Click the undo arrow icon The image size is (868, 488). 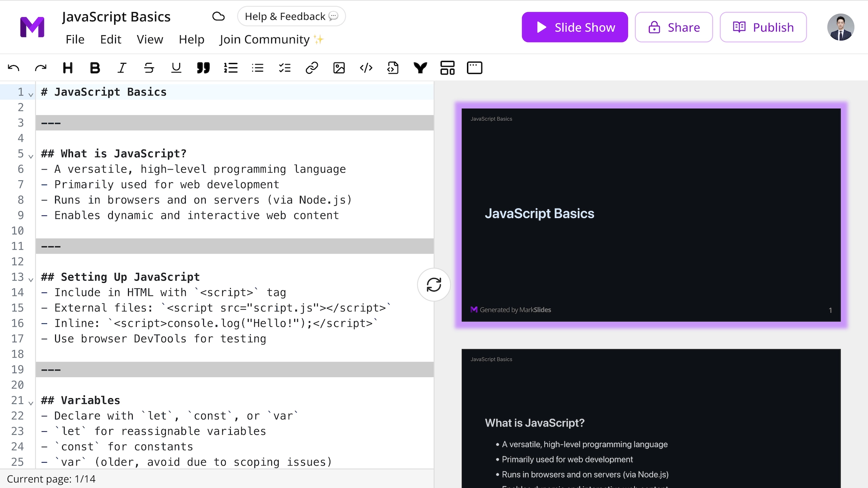pos(13,68)
